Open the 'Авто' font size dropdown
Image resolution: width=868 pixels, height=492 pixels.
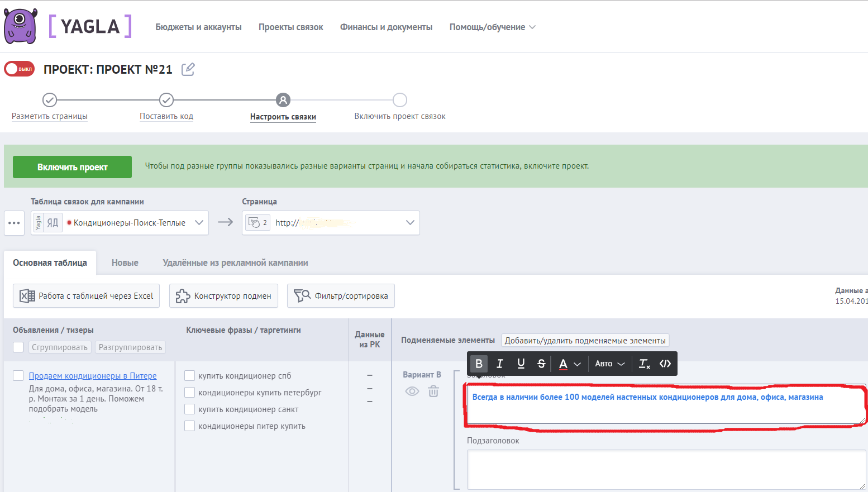(x=610, y=364)
